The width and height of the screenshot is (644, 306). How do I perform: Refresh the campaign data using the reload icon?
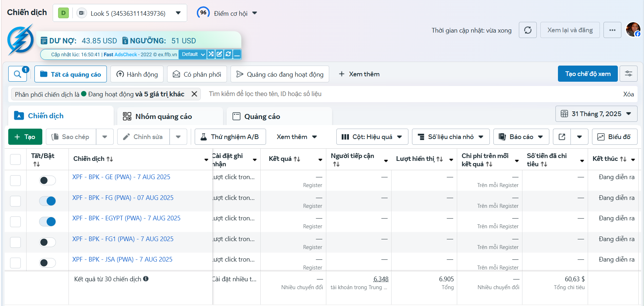[528, 30]
